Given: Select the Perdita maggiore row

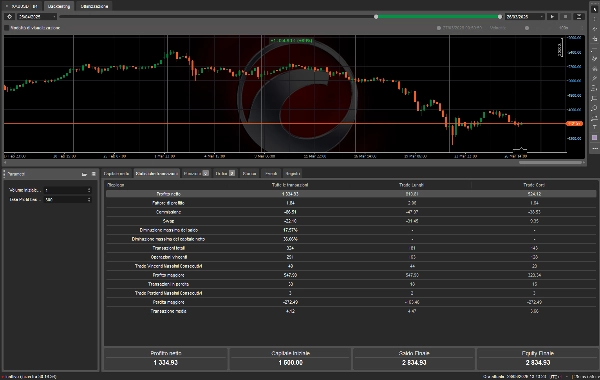Looking at the screenshot, I should [351, 302].
